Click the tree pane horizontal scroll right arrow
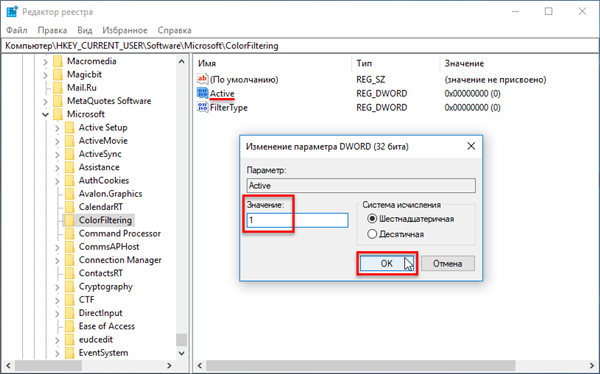Screen dimensions: 600x374 169,366
